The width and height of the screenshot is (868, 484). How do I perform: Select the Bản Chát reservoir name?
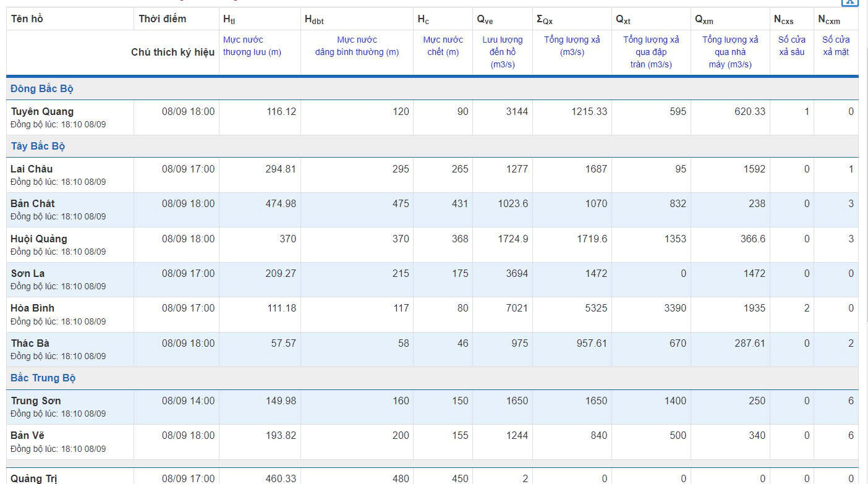click(33, 204)
